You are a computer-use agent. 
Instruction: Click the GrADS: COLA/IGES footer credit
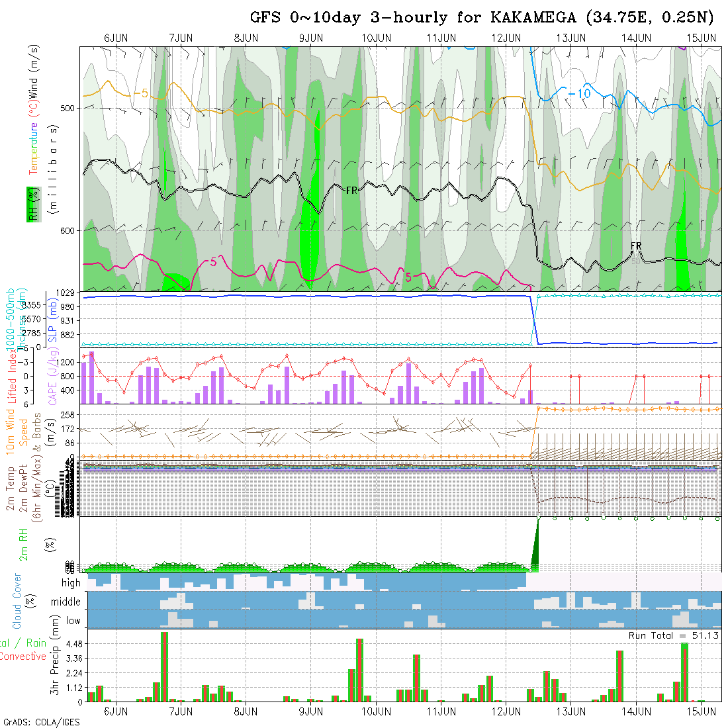[41, 722]
